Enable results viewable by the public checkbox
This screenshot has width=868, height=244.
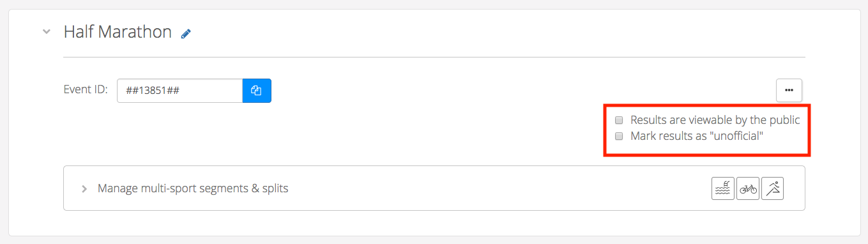619,120
